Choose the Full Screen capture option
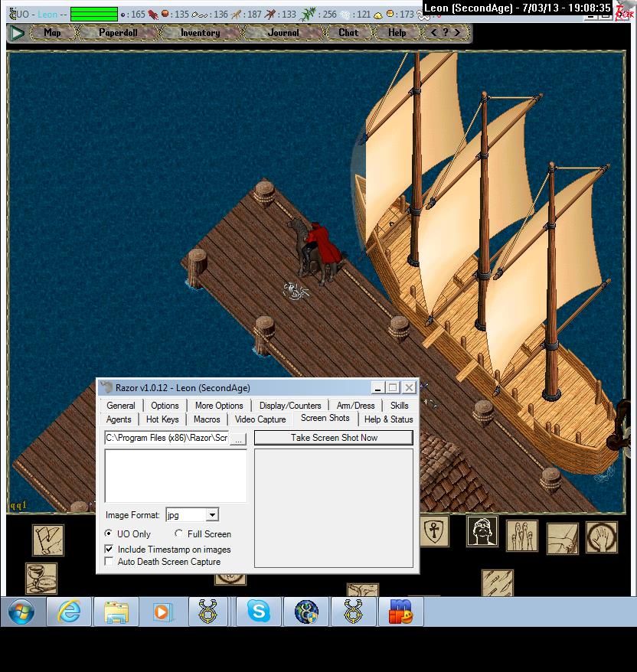Screen dimensions: 637x672 click(x=179, y=534)
